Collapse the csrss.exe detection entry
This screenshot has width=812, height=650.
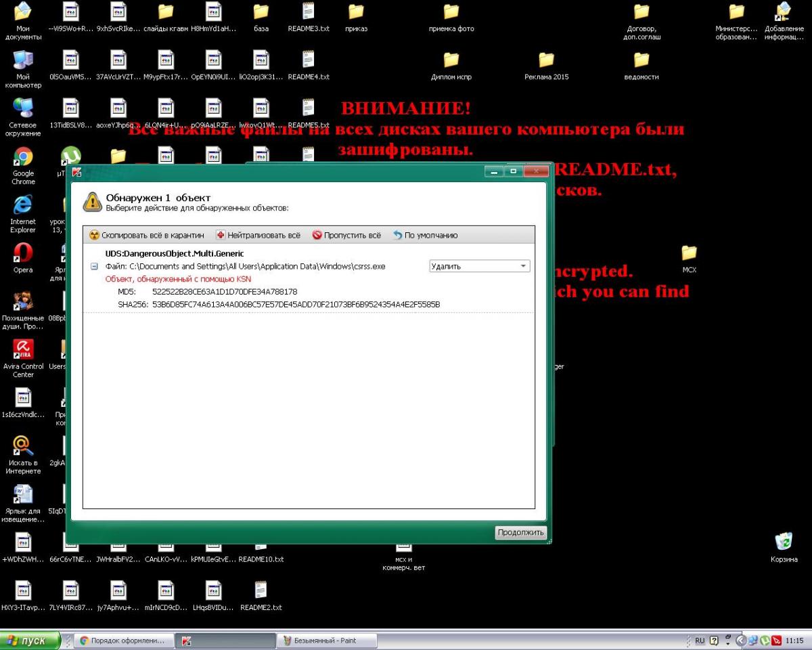point(94,267)
